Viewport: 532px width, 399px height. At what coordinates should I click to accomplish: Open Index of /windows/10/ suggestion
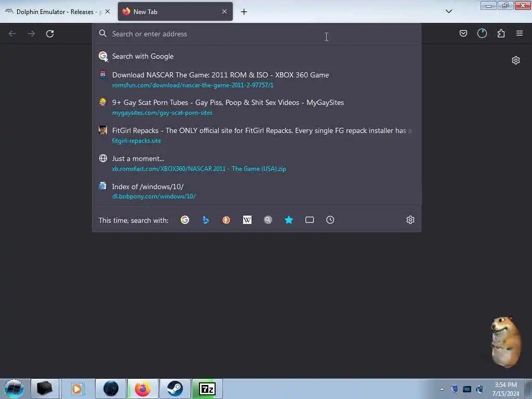257,191
